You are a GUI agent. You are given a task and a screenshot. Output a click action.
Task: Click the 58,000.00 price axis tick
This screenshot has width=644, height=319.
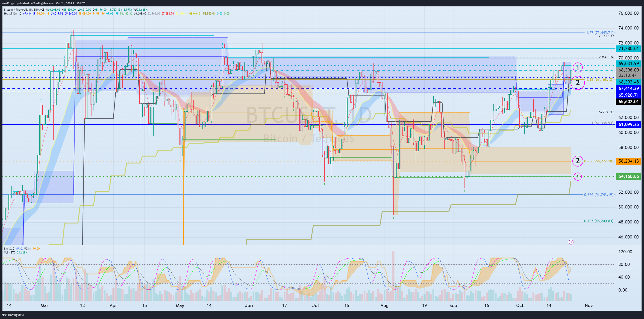click(628, 147)
